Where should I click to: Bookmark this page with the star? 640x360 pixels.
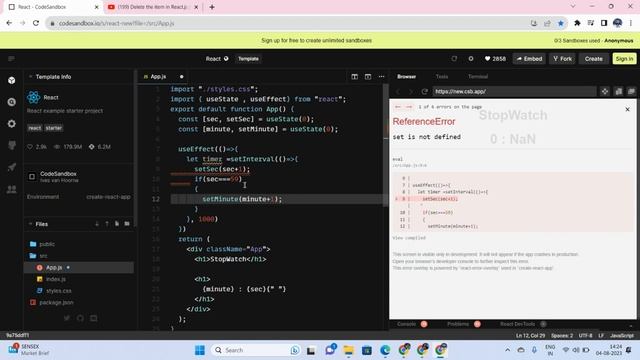point(561,23)
